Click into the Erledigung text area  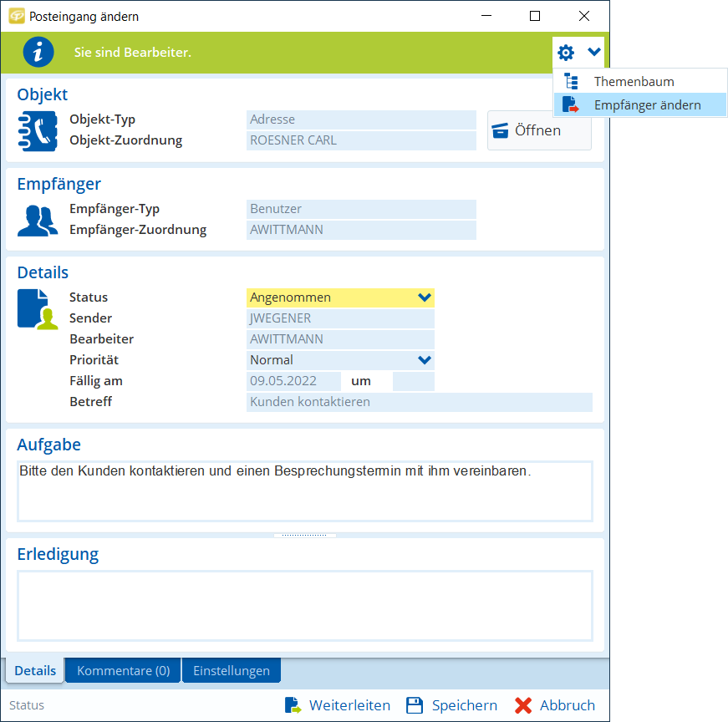[304, 606]
